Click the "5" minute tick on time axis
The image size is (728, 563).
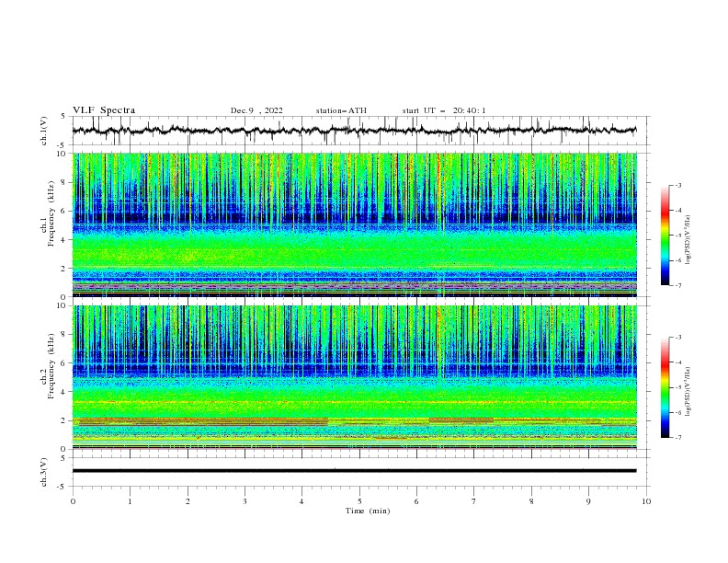[359, 501]
